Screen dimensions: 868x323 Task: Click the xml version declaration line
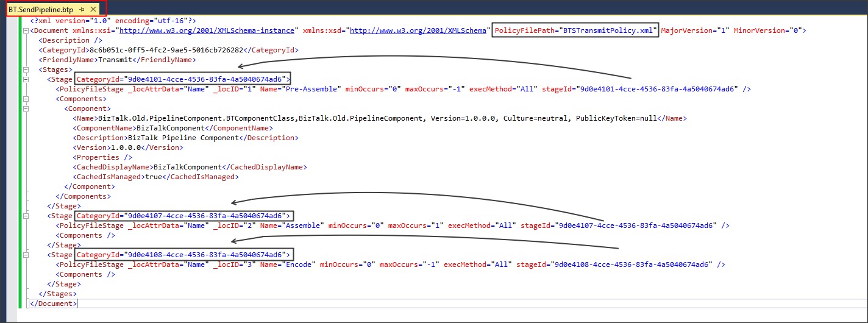[115, 21]
